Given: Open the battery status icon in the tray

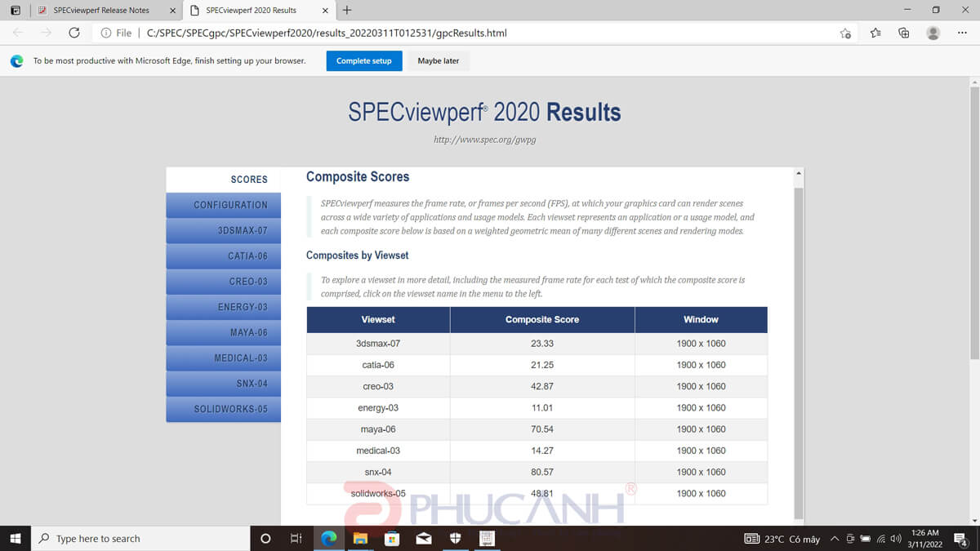Looking at the screenshot, I should [x=865, y=539].
